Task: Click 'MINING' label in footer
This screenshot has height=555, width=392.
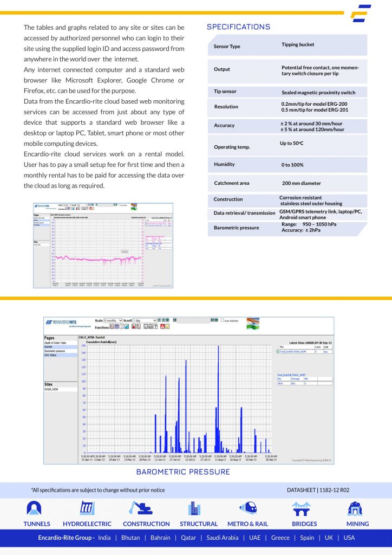Action: (x=358, y=524)
